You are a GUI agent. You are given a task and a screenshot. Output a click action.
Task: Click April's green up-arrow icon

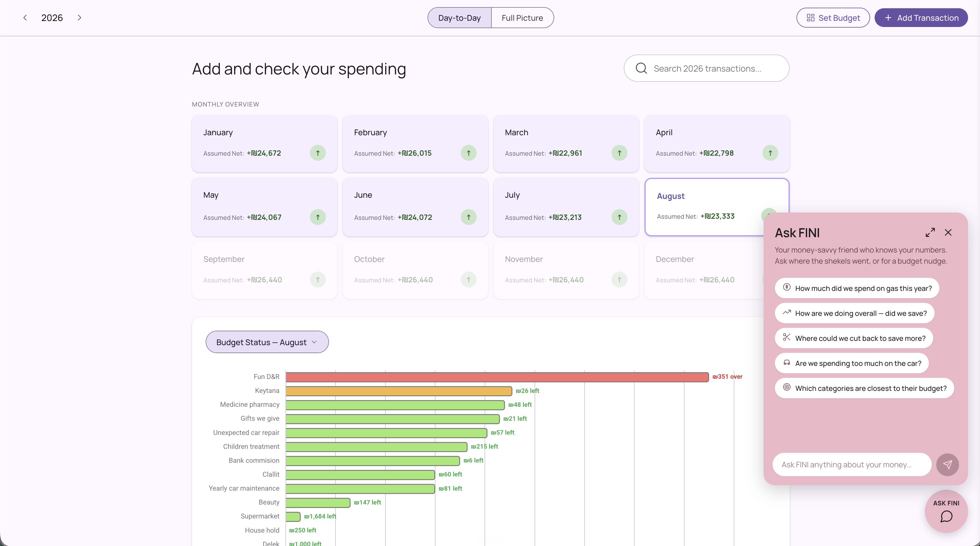pos(770,153)
